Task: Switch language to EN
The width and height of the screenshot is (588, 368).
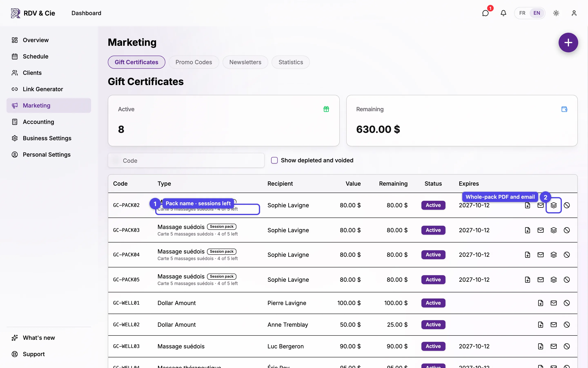Action: point(537,13)
